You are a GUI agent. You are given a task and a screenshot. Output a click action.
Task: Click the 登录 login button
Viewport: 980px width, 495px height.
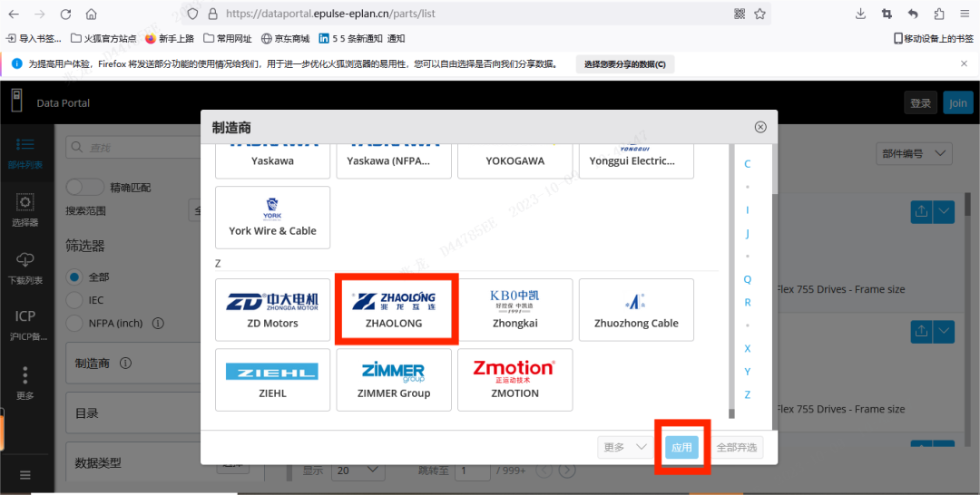click(921, 103)
